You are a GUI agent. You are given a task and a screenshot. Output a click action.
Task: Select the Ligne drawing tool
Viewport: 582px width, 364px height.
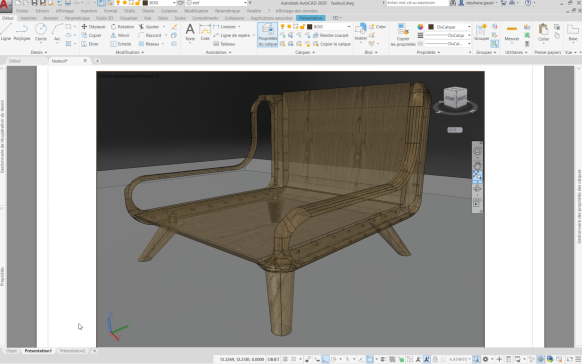click(x=6, y=32)
